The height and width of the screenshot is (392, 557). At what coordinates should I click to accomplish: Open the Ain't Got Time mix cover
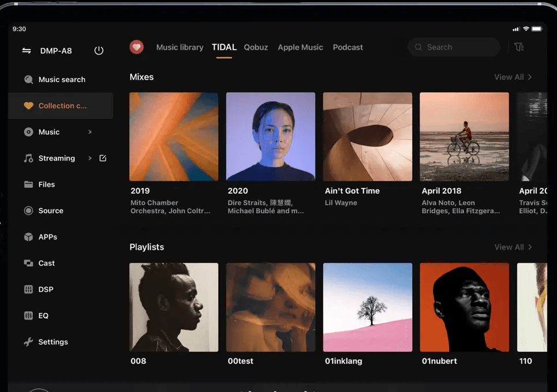coord(368,137)
